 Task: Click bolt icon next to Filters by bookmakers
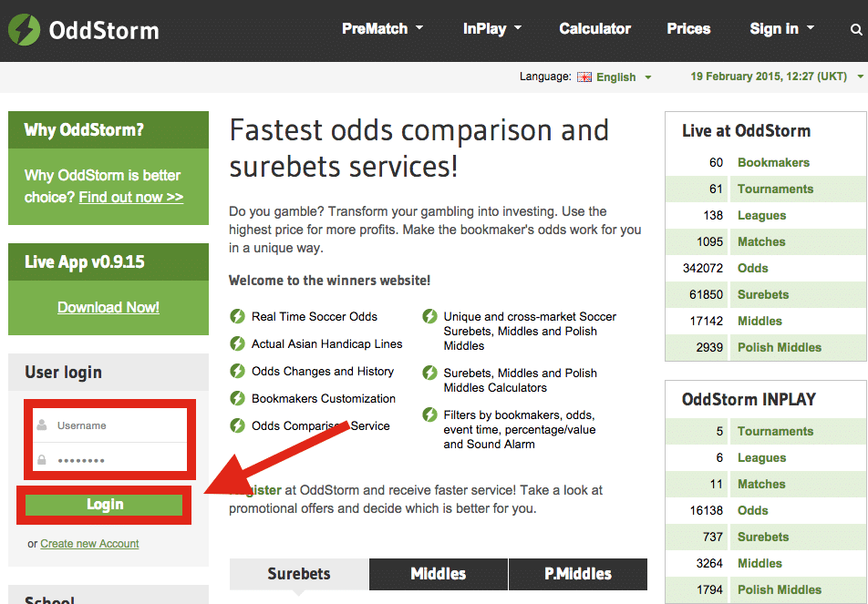[429, 415]
